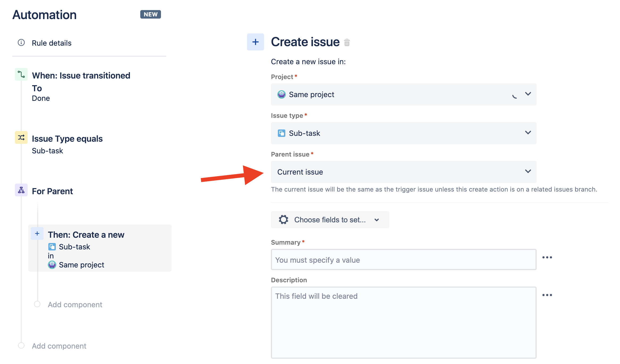Viewport: 620px width, 364px height.
Task: Select the For Parent branch item
Action: click(x=52, y=191)
